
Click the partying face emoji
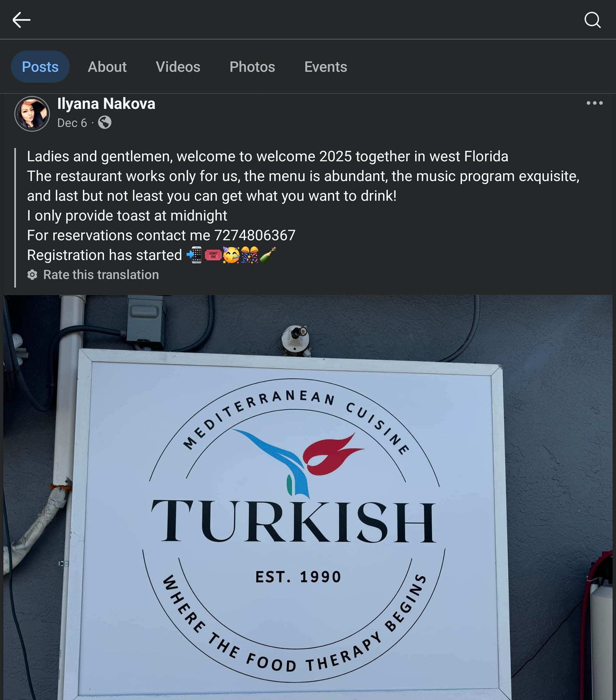coord(231,255)
